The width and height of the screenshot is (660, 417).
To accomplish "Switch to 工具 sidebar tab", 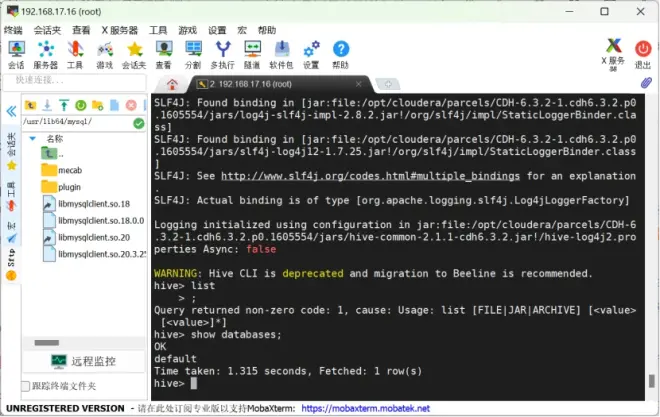I will [11, 196].
